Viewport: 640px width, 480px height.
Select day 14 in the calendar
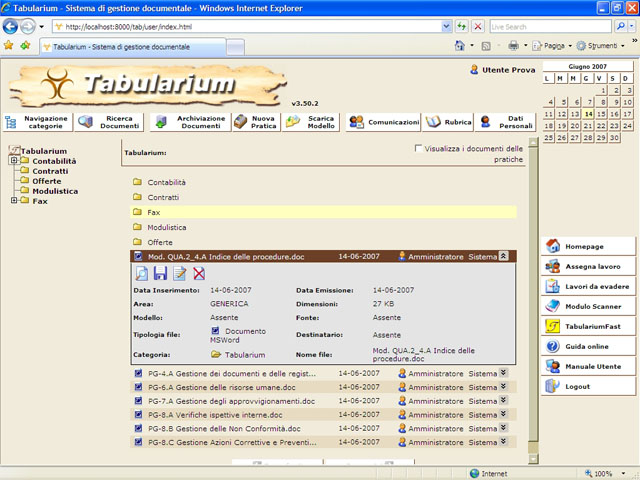coord(588,114)
